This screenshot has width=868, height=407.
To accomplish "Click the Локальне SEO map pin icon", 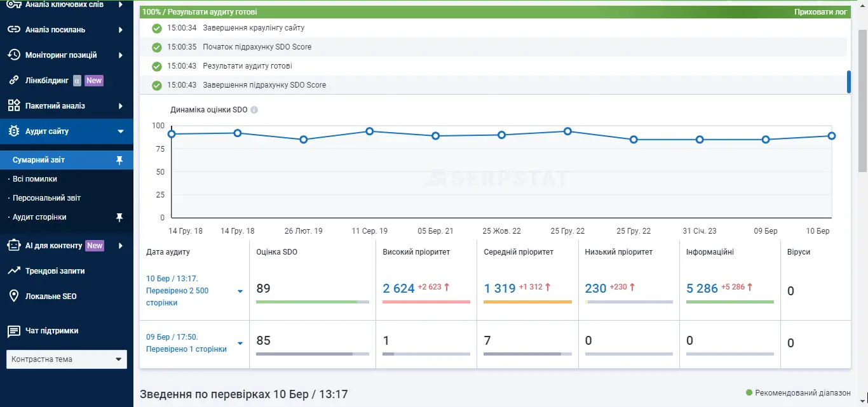I will click(x=13, y=297).
